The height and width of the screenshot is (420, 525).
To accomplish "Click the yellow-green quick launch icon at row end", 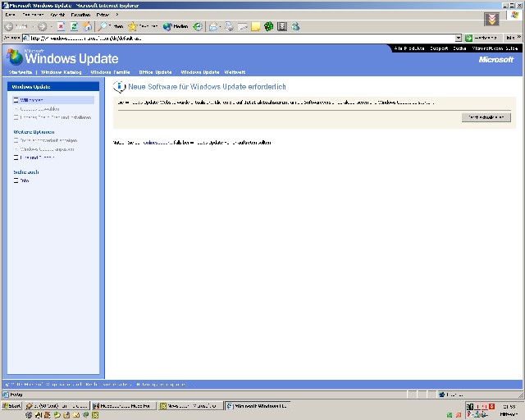I will tap(95, 415).
